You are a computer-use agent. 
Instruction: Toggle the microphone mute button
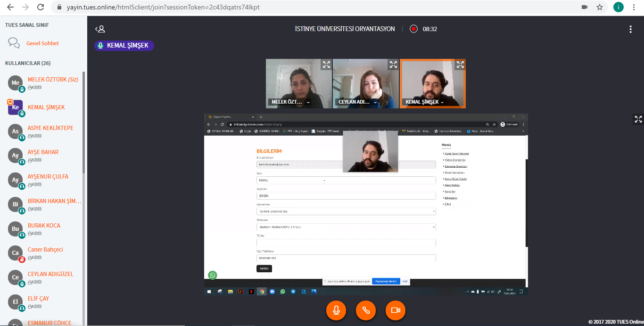336,310
